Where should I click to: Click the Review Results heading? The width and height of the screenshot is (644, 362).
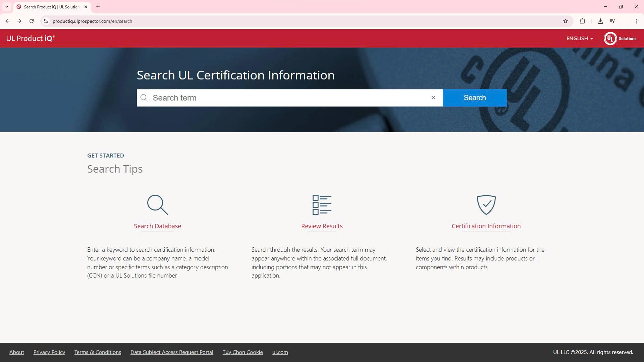point(322,226)
